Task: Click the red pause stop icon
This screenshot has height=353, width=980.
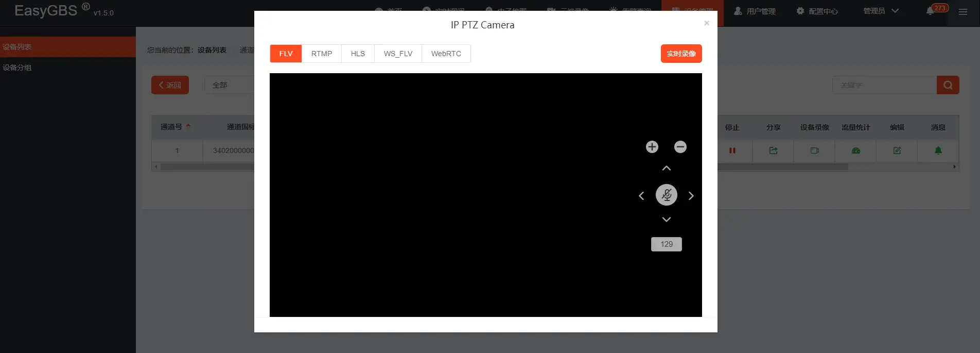Action: pos(732,150)
